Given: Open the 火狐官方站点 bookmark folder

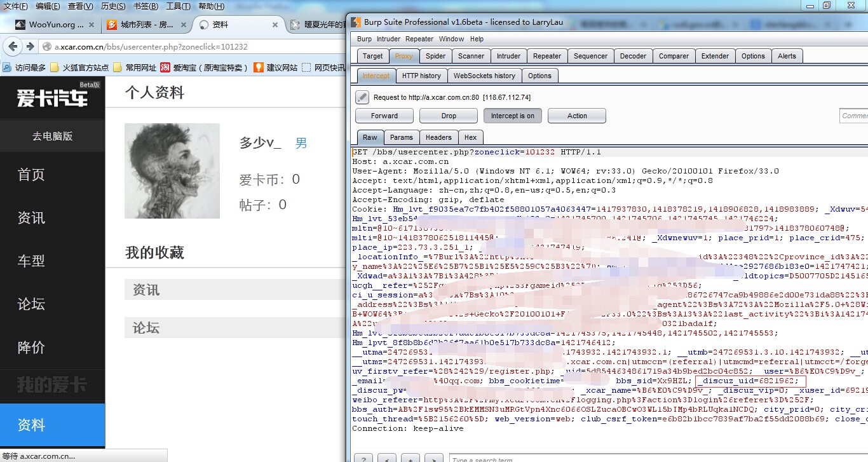Looking at the screenshot, I should [79, 67].
